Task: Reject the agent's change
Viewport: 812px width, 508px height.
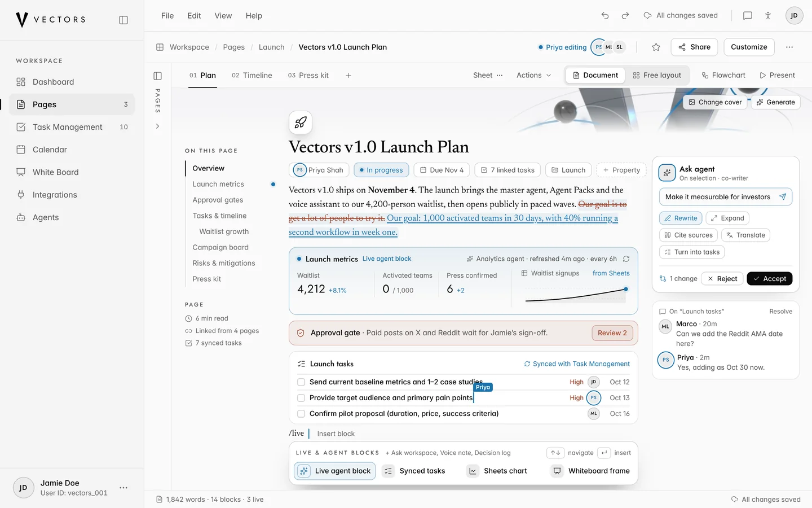Action: 722,279
